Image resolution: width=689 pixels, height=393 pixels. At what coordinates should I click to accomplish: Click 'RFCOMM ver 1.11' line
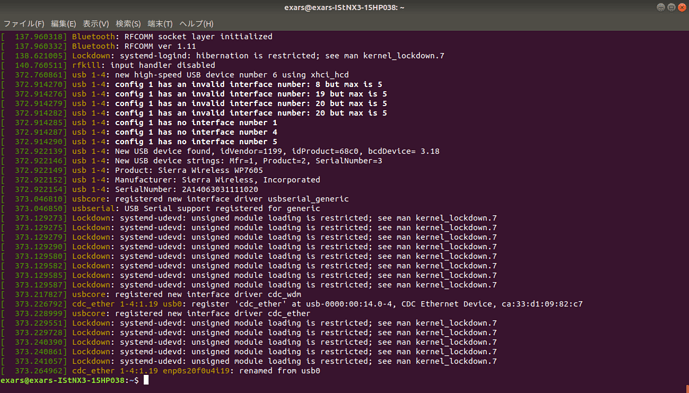(x=98, y=46)
